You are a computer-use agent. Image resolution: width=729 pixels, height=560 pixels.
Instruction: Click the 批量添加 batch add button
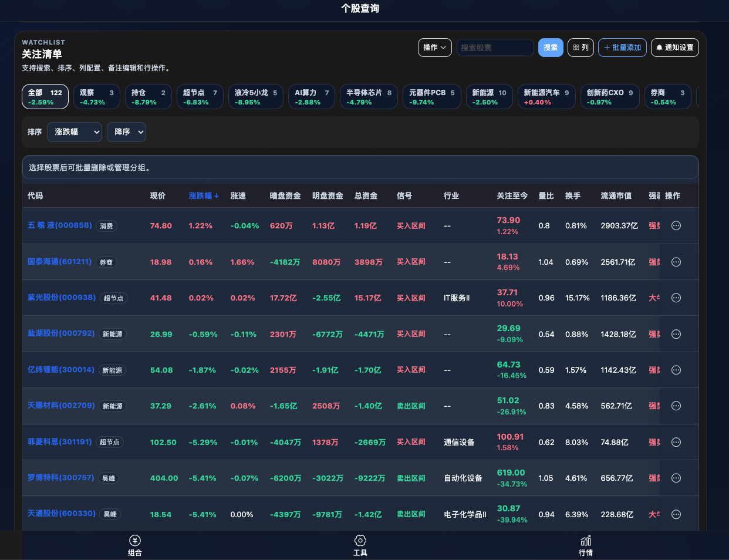623,48
